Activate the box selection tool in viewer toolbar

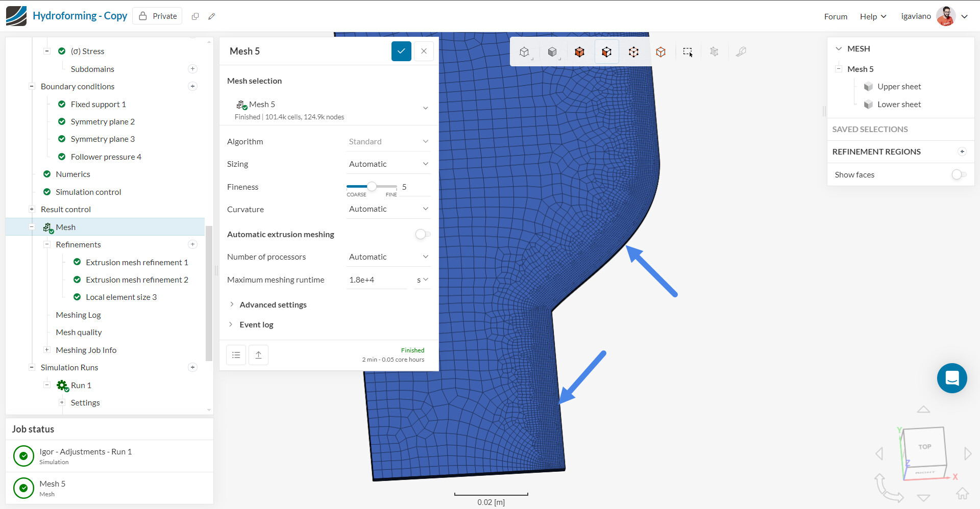688,52
